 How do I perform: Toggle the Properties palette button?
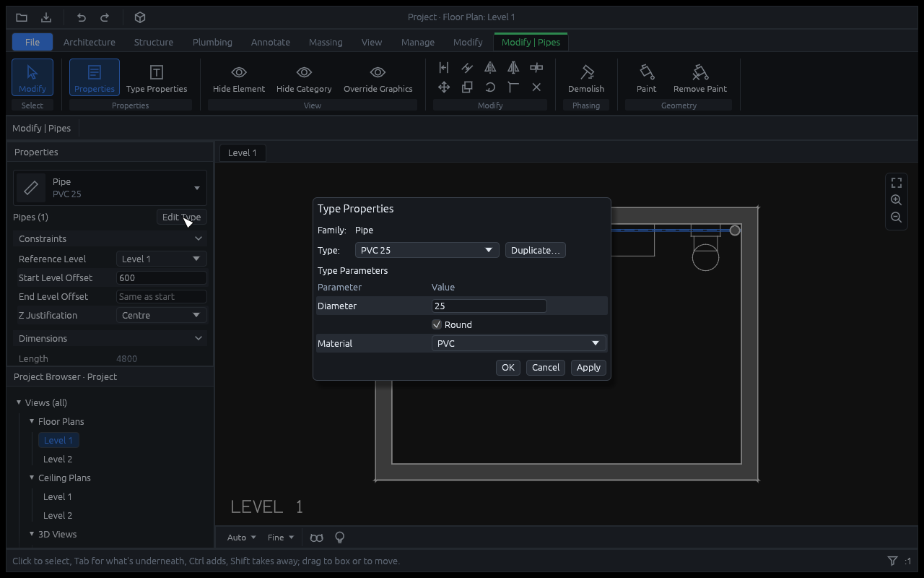[x=95, y=77]
